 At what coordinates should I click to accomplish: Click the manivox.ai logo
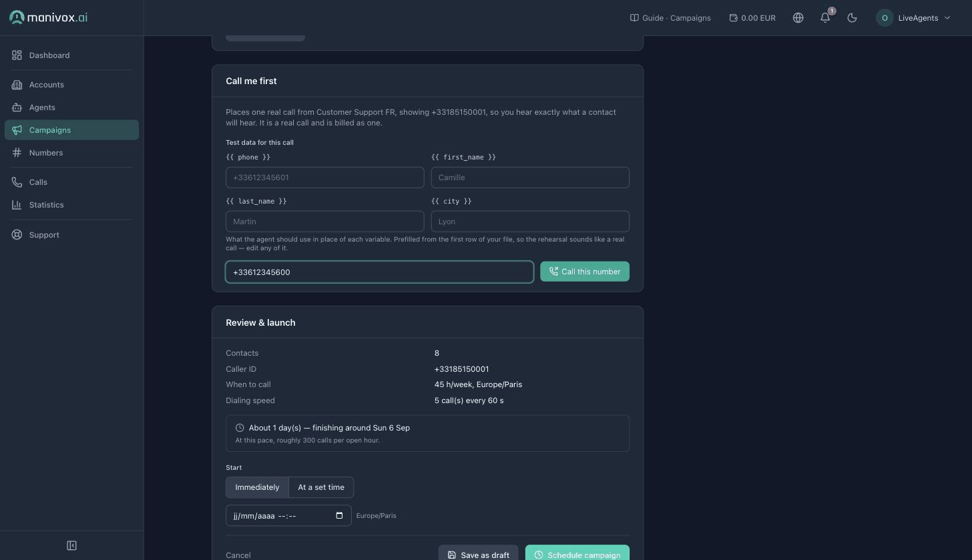48,17
